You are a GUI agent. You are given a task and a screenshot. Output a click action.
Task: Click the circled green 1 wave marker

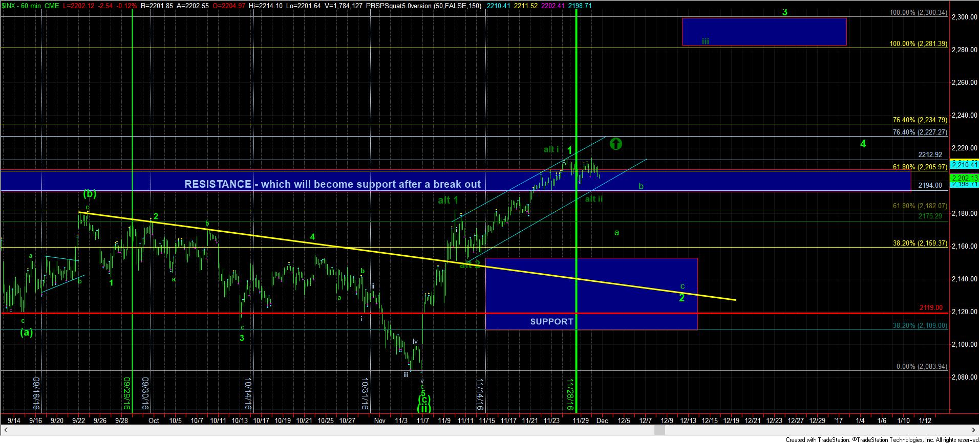615,144
